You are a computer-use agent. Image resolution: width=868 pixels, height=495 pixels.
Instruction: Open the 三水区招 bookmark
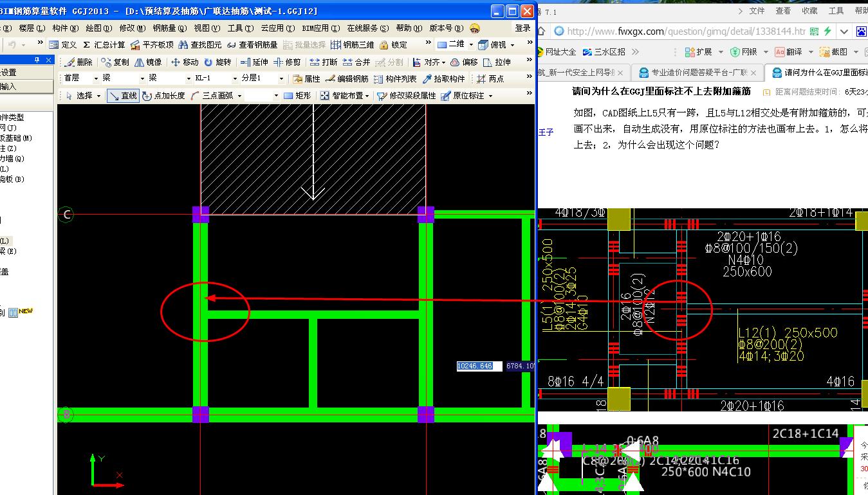point(603,52)
